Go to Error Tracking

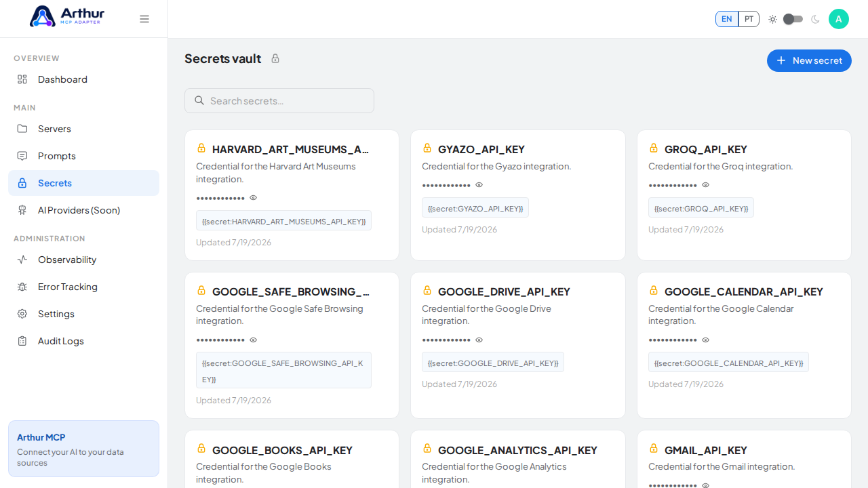tap(83, 287)
